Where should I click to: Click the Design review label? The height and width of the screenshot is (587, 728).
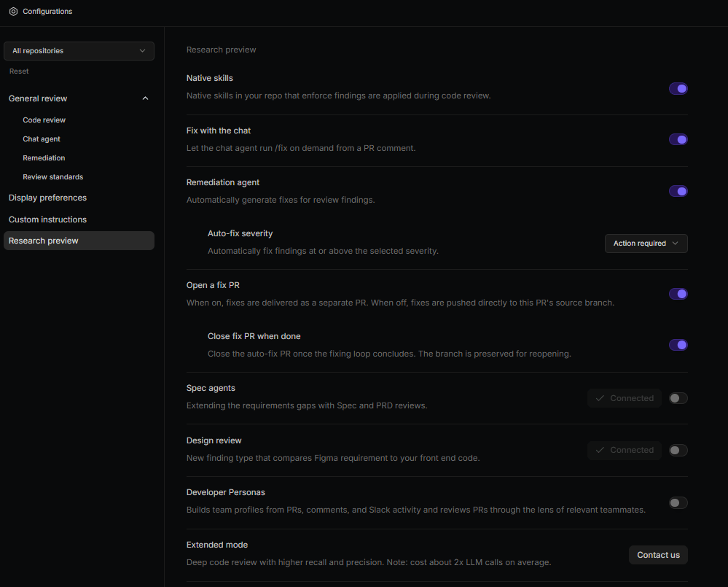pyautogui.click(x=214, y=440)
